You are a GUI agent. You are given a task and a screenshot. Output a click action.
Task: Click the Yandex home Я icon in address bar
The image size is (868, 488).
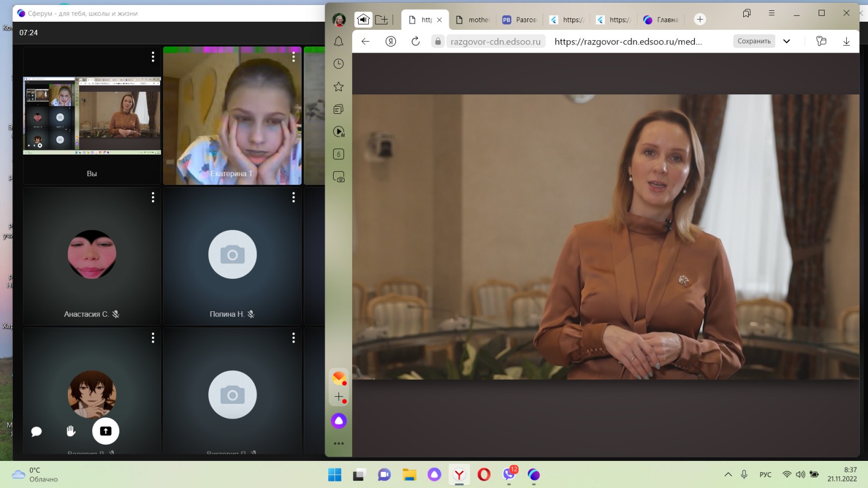tap(391, 41)
